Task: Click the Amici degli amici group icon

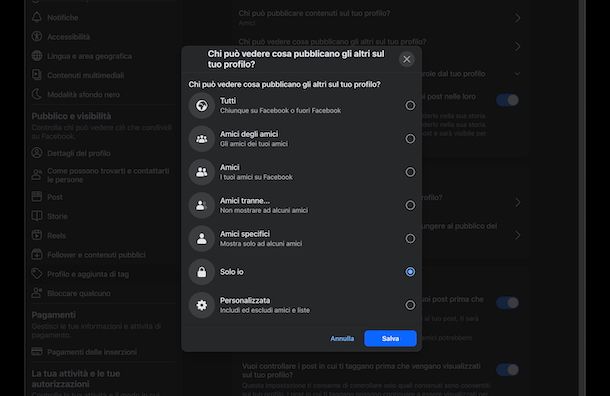Action: tap(202, 138)
